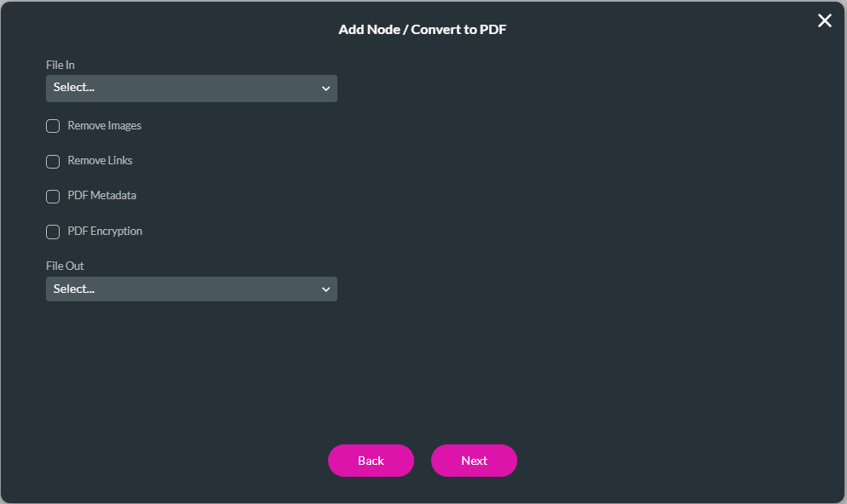Enable the Remove Images checkbox

point(53,126)
